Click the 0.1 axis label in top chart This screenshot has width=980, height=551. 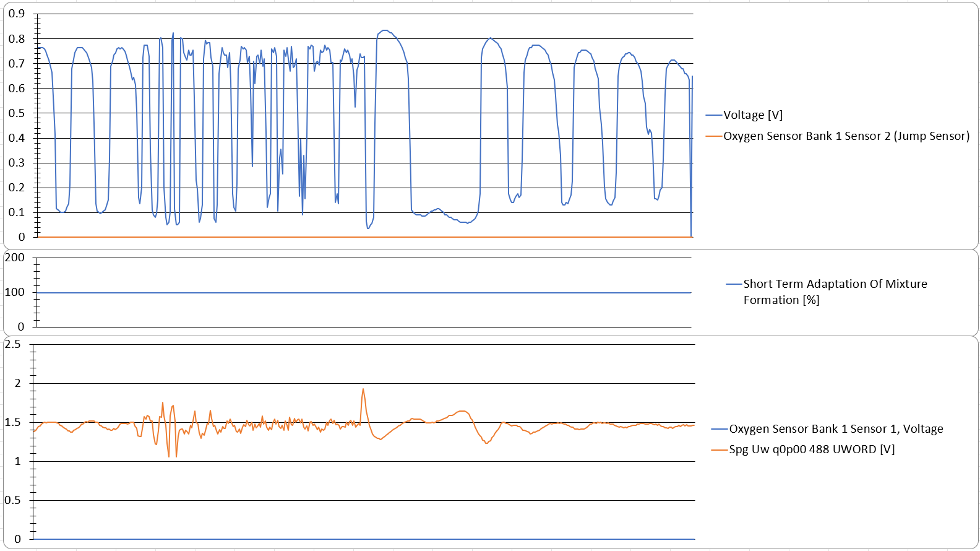pos(17,212)
